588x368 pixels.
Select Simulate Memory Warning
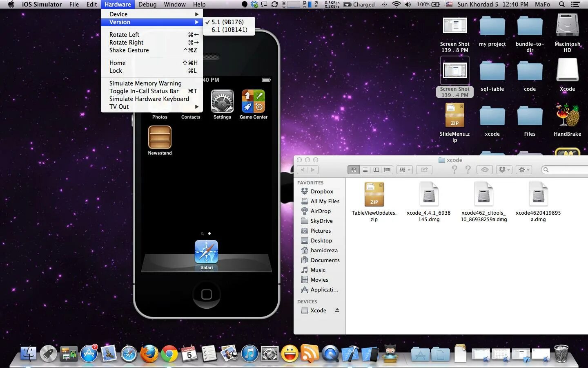(x=152, y=83)
